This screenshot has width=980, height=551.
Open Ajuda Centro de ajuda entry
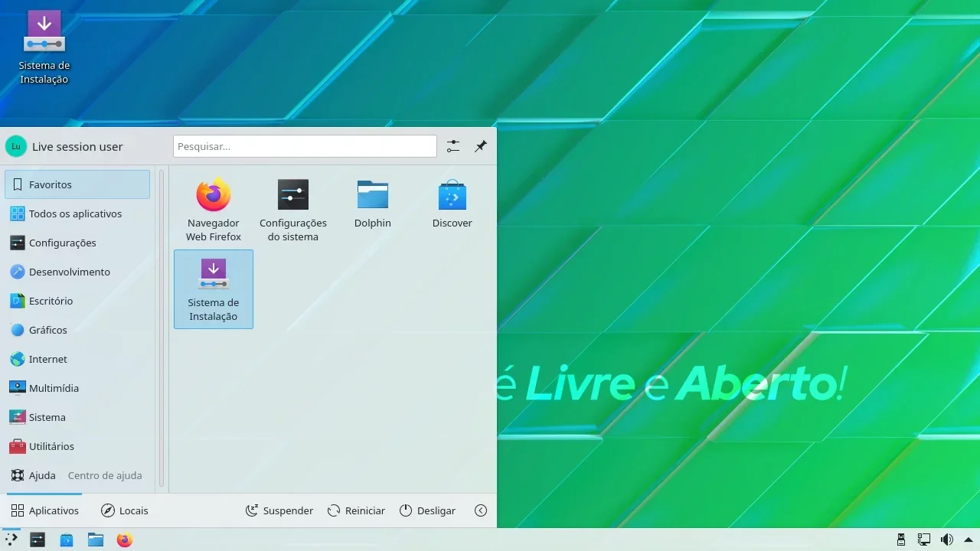[77, 475]
